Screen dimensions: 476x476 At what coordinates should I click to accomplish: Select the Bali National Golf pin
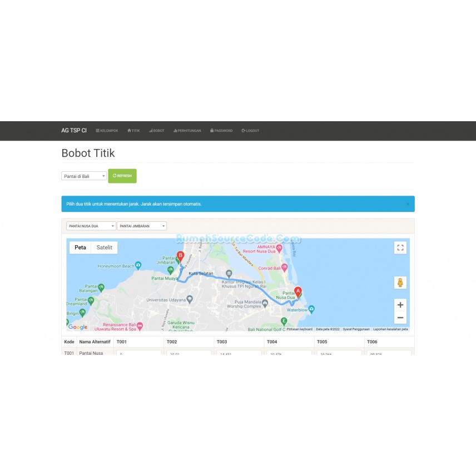pos(284,321)
